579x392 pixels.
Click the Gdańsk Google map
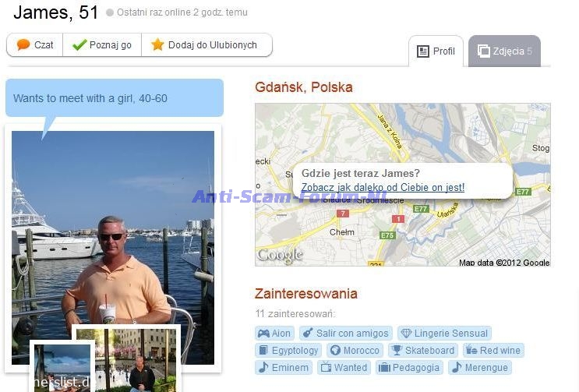402,185
